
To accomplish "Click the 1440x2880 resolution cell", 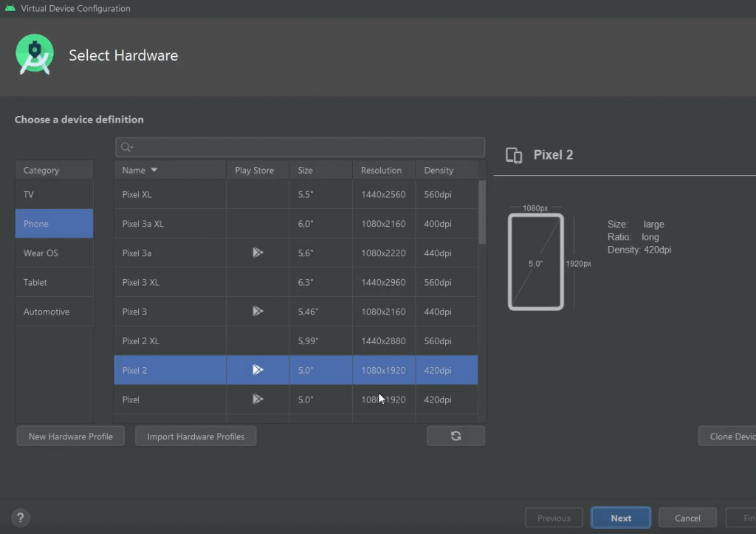I will [x=383, y=340].
